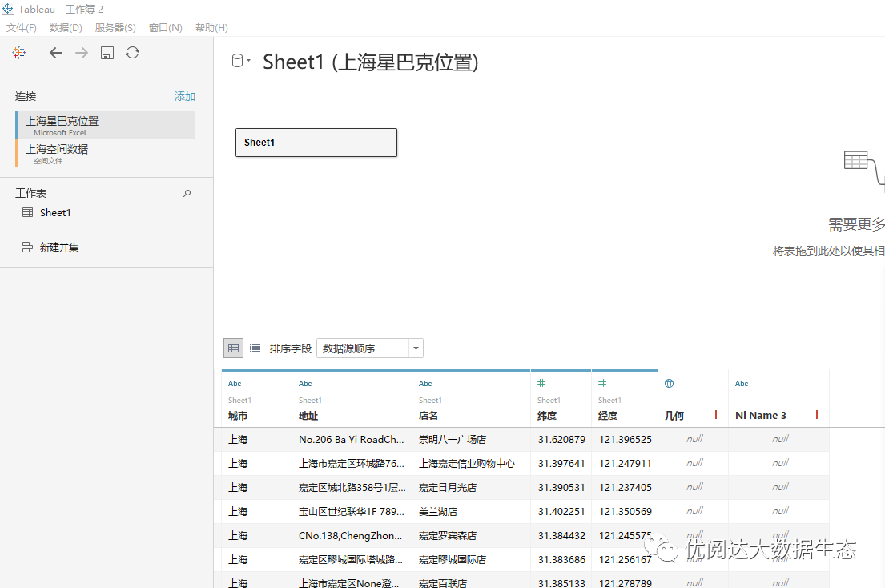The height and width of the screenshot is (588, 885).
Task: Click globe geometry type icon of 几何 column
Action: click(669, 383)
